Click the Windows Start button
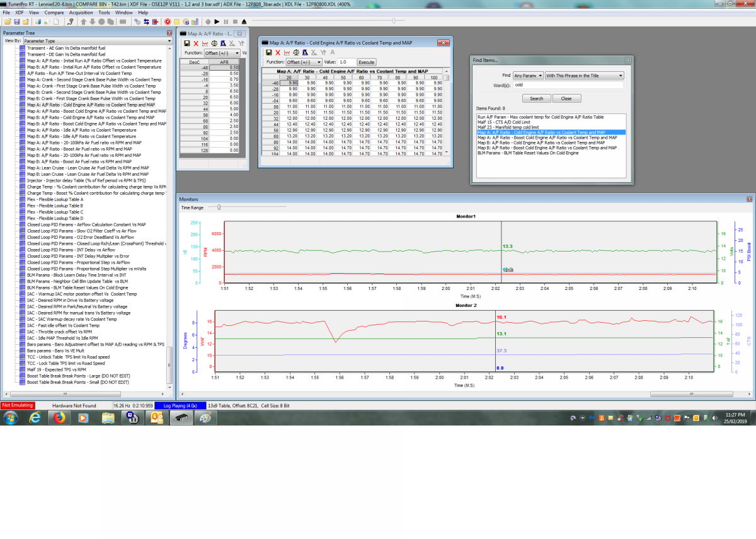Screen dimensions: 756x539 click(11, 417)
